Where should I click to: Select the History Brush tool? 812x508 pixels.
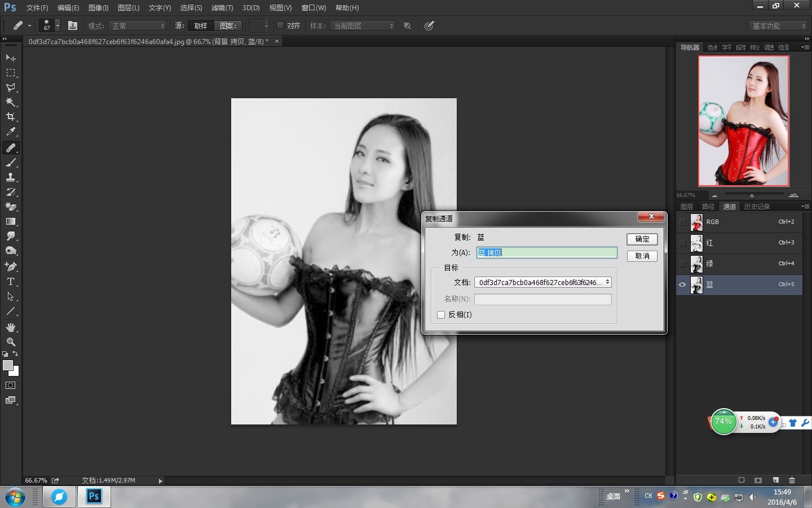click(11, 192)
